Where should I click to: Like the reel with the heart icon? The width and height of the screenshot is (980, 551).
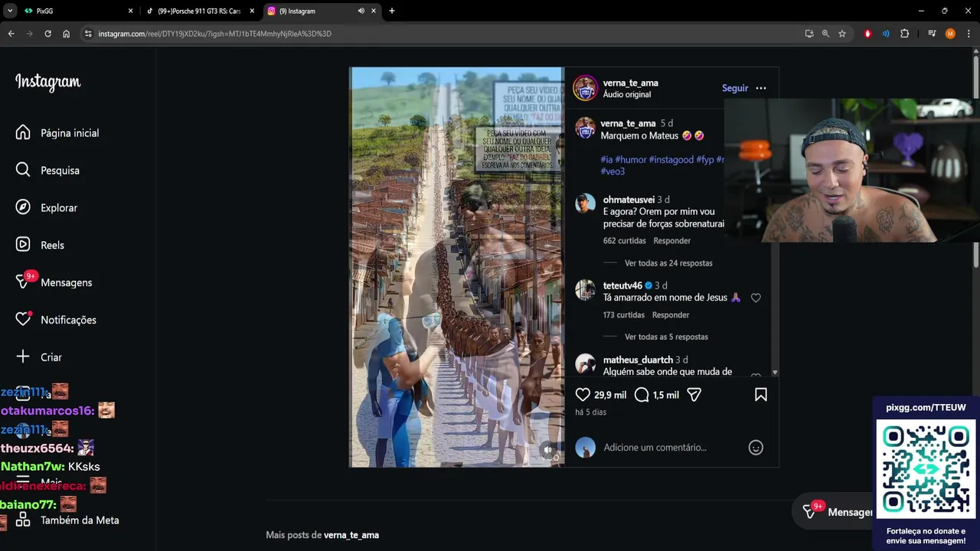point(583,395)
